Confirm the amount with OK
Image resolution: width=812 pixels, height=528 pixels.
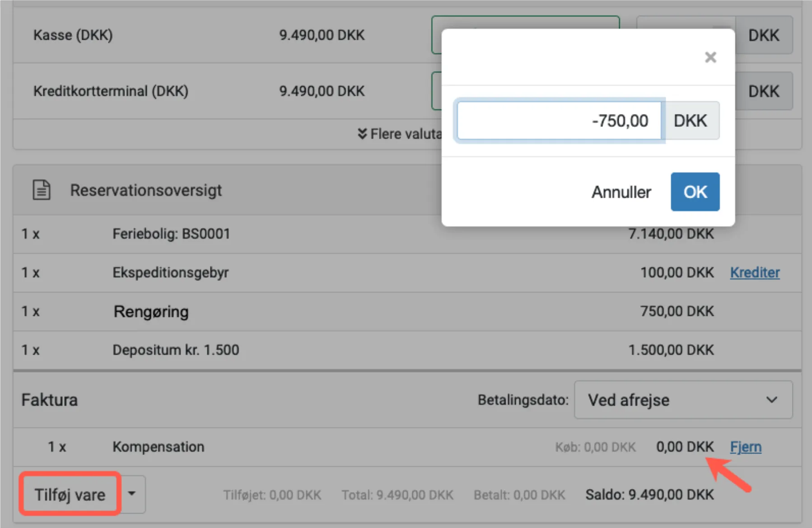[x=695, y=192]
